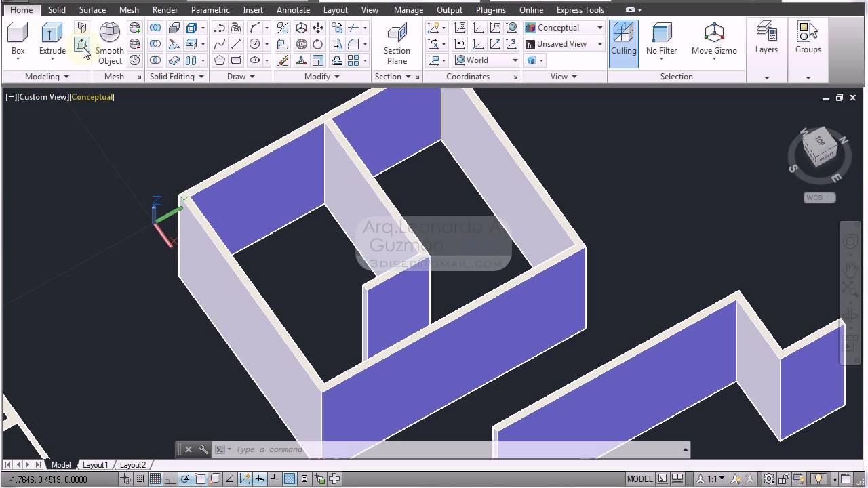Viewport: 868px width, 488px height.
Task: Choose the Polygon draw tool
Action: 219,60
